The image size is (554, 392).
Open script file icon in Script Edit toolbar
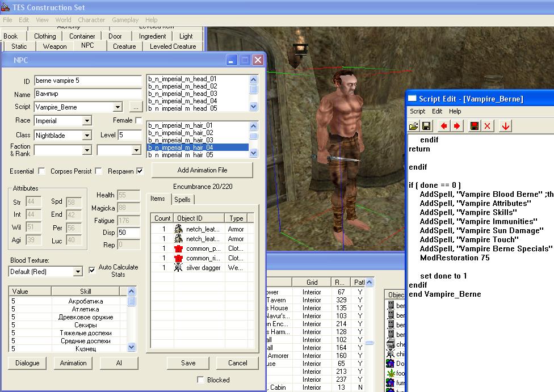point(413,126)
